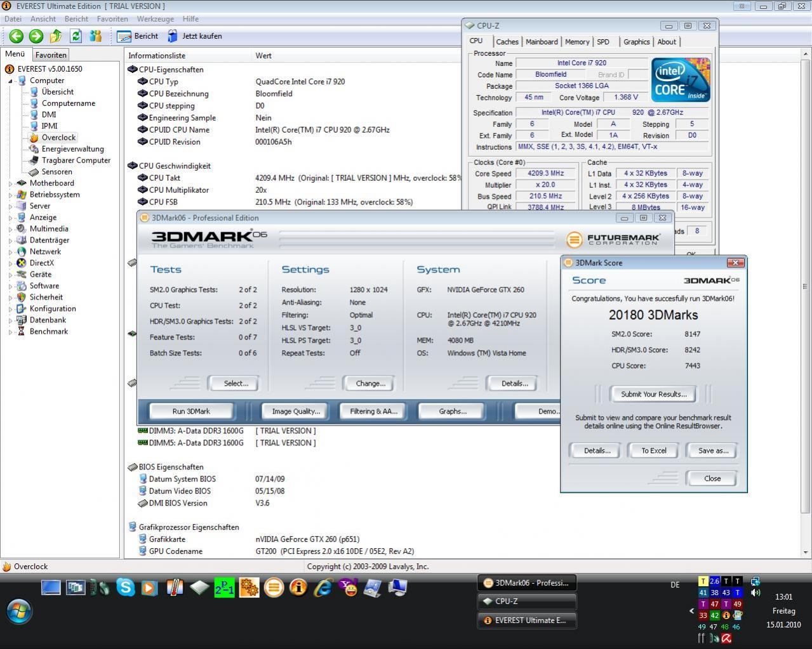Image resolution: width=812 pixels, height=649 pixels.
Task: Expand the Motherboard tree node
Action: point(10,183)
